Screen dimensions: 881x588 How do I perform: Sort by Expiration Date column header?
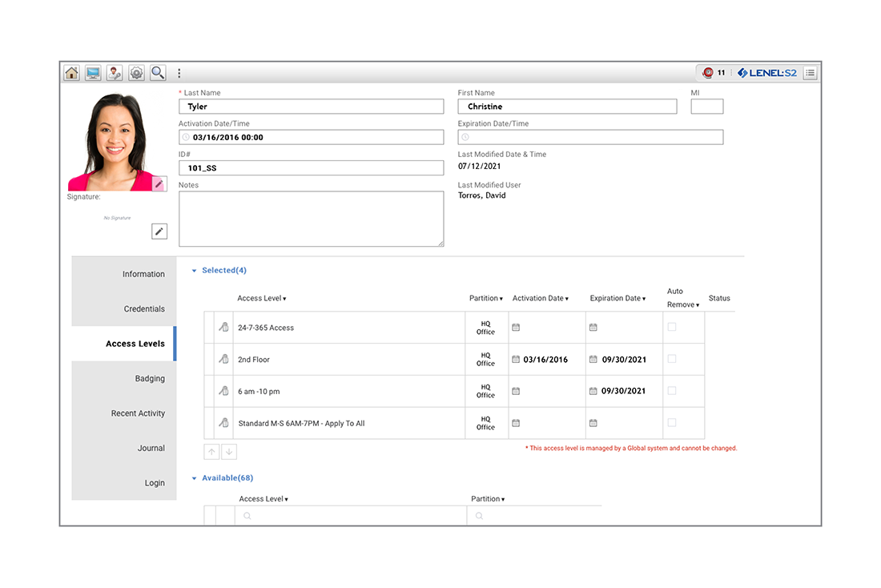click(x=618, y=298)
